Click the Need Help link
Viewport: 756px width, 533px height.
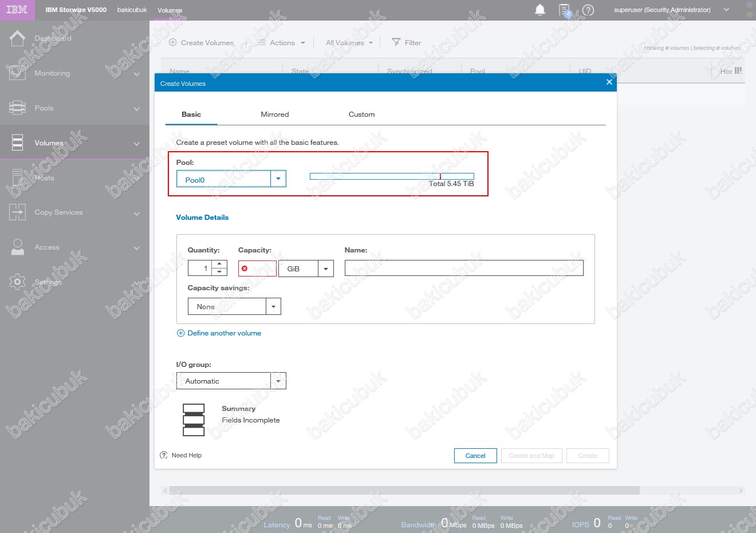pyautogui.click(x=187, y=455)
